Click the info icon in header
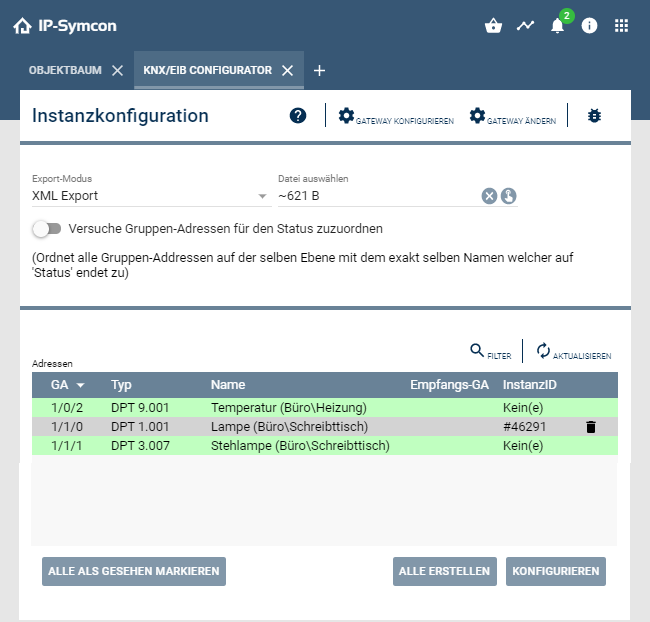650x622 pixels. [589, 26]
